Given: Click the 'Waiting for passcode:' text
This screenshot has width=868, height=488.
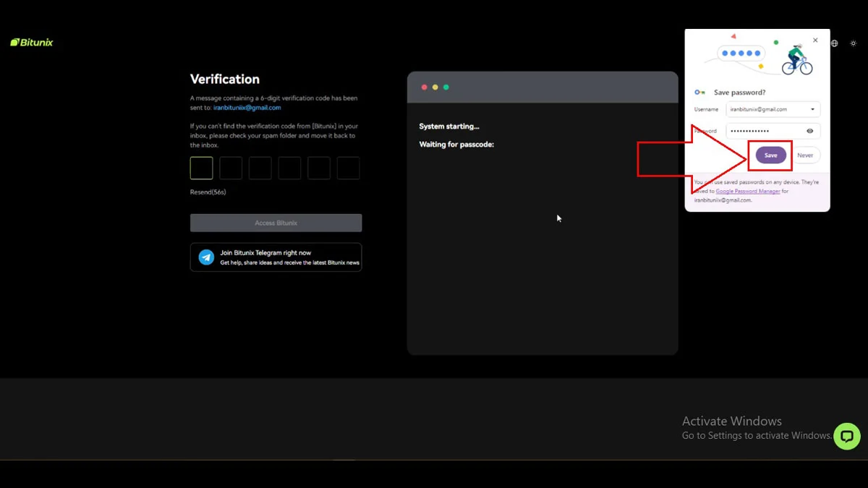Looking at the screenshot, I should pos(456,145).
